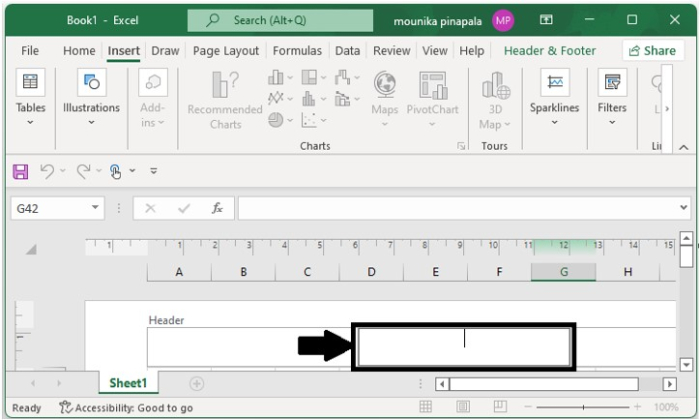Click the Ribbon Display Options icon
Viewport: 700px width, 420px height.
546,20
